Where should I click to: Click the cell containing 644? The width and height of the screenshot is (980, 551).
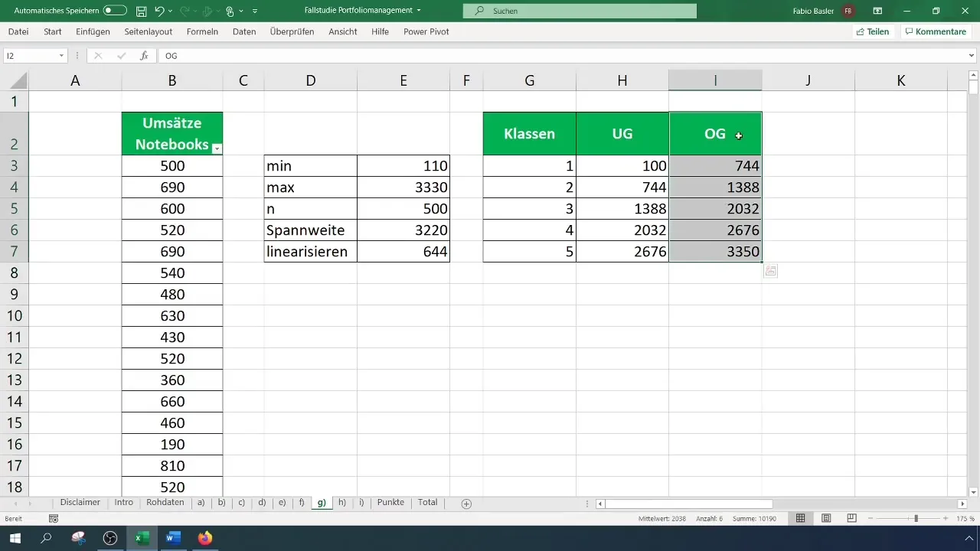[403, 252]
